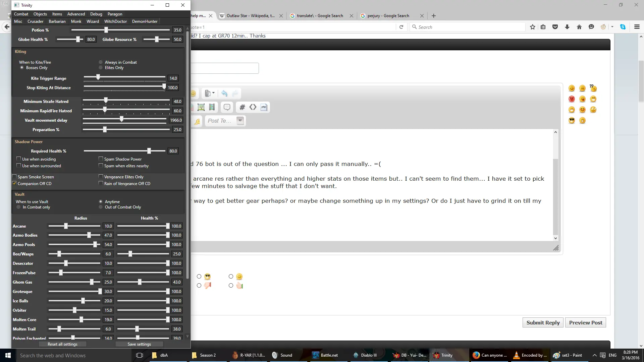Show hidden system tray icons

click(594, 355)
